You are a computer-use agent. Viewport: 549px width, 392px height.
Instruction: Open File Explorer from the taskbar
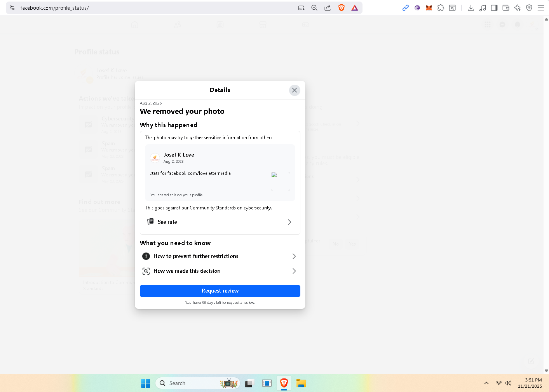pos(301,383)
